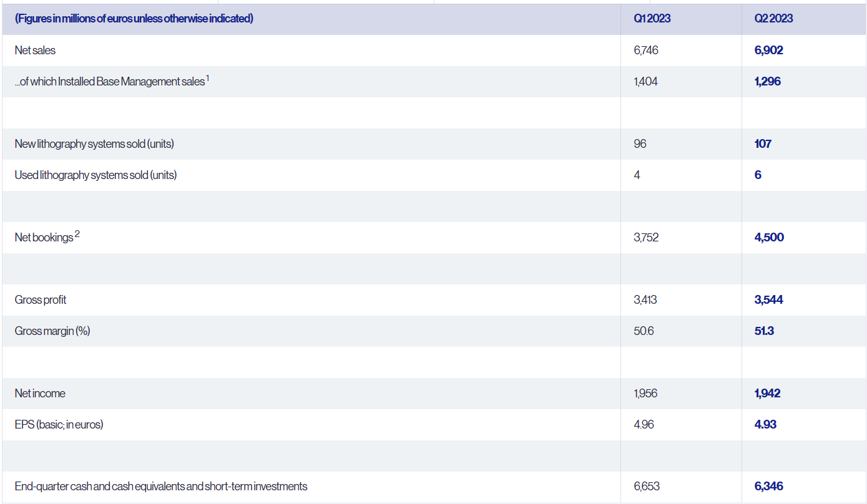This screenshot has width=867, height=504.
Task: Select the Q2 end-quarter cash value 6,346
Action: point(768,487)
